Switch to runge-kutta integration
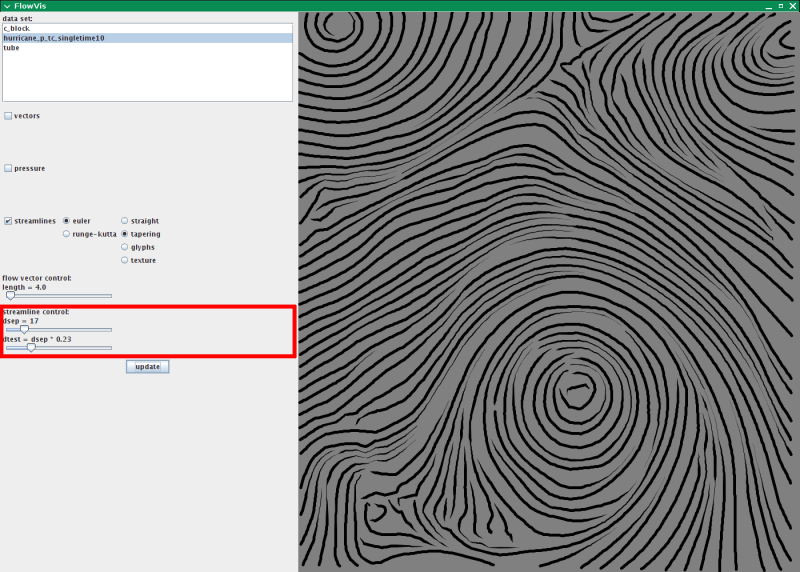 [67, 234]
